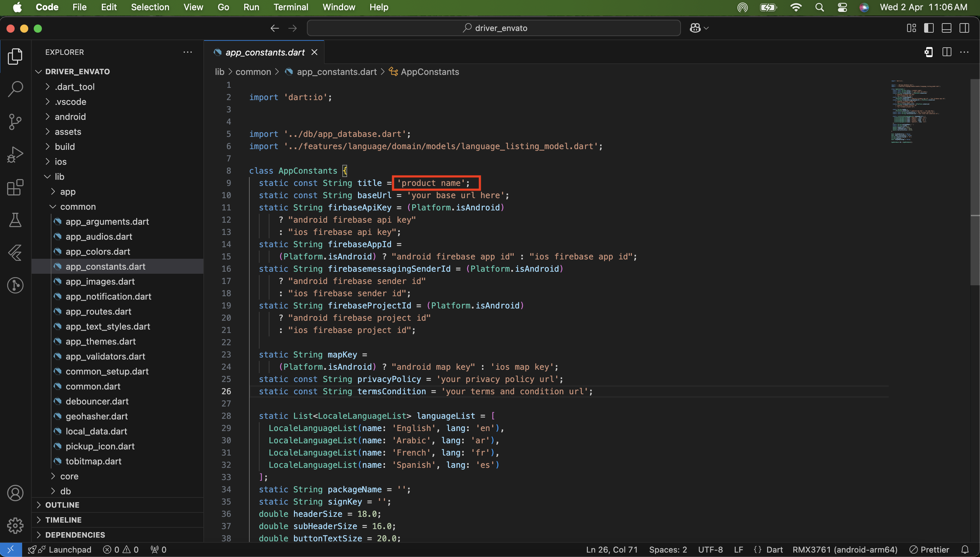Screen dimensions: 980x557
Task: Expand the TIMELINE section
Action: [x=117, y=520]
